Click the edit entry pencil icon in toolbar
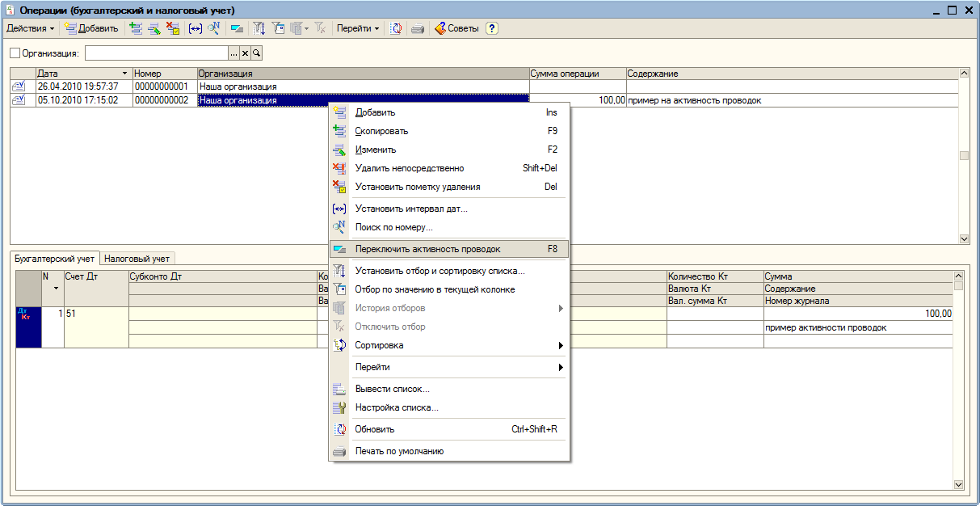 pos(154,28)
